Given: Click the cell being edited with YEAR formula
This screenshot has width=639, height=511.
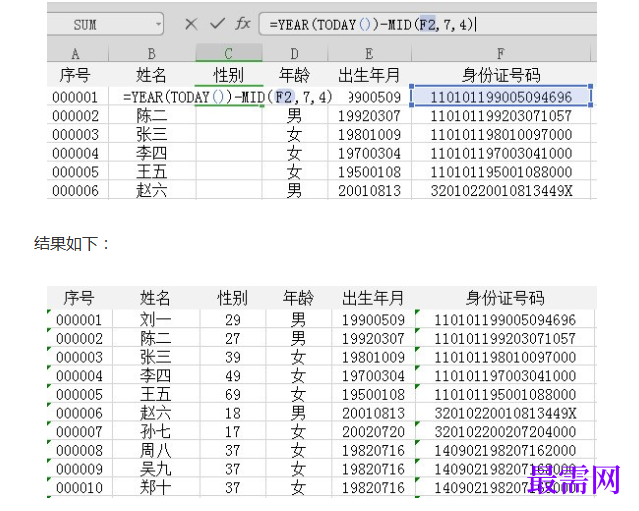Looking at the screenshot, I should [x=228, y=97].
